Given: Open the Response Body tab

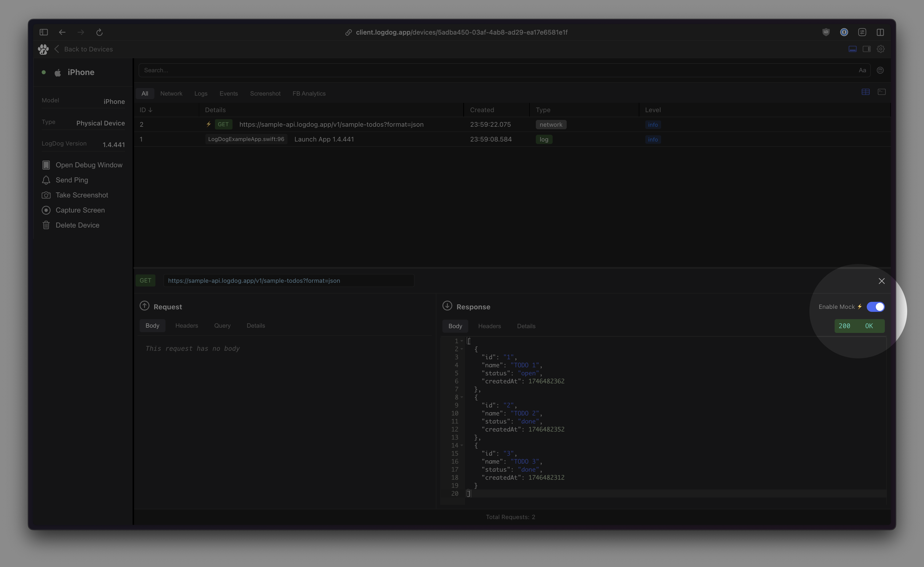Looking at the screenshot, I should (x=455, y=326).
